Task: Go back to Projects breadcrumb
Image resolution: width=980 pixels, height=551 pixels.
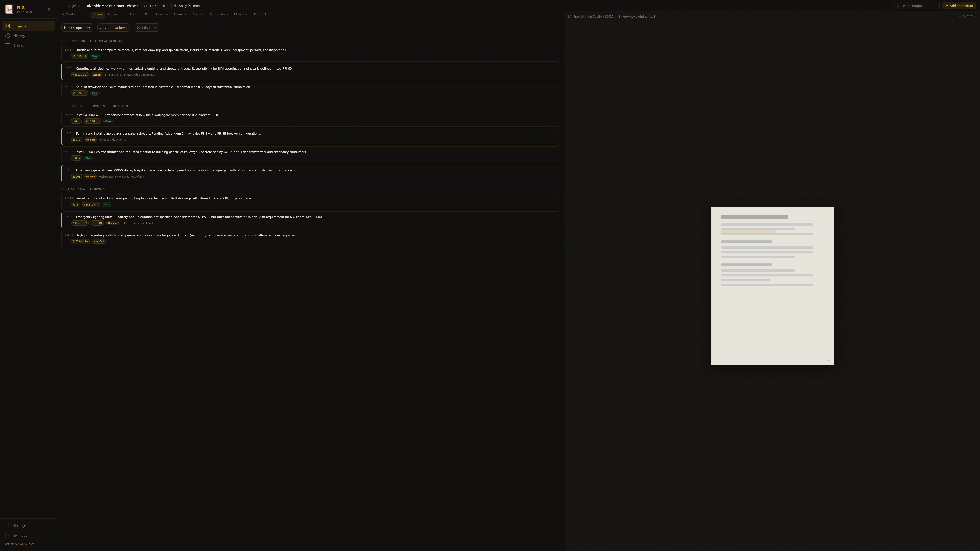Action: 71,6
